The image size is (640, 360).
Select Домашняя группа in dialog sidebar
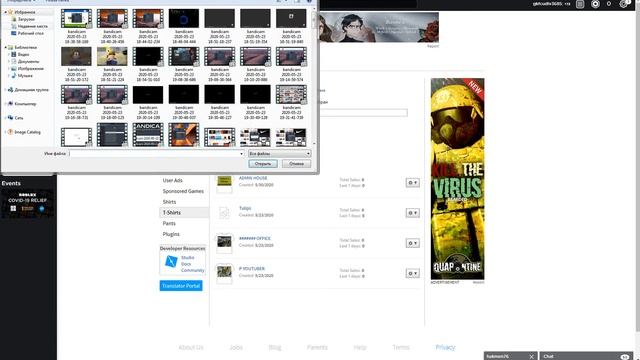28,90
